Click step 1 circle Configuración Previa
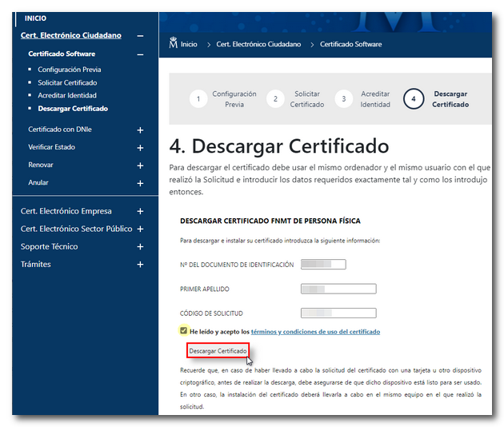The width and height of the screenshot is (504, 427). click(197, 99)
